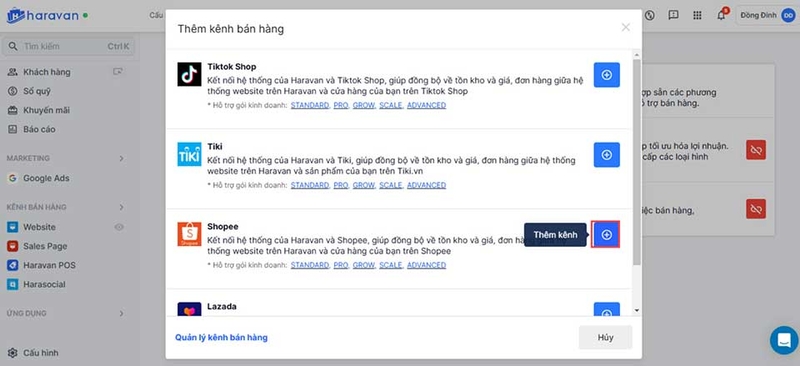Open the notifications bell
This screenshot has width=800, height=366.
click(x=721, y=15)
